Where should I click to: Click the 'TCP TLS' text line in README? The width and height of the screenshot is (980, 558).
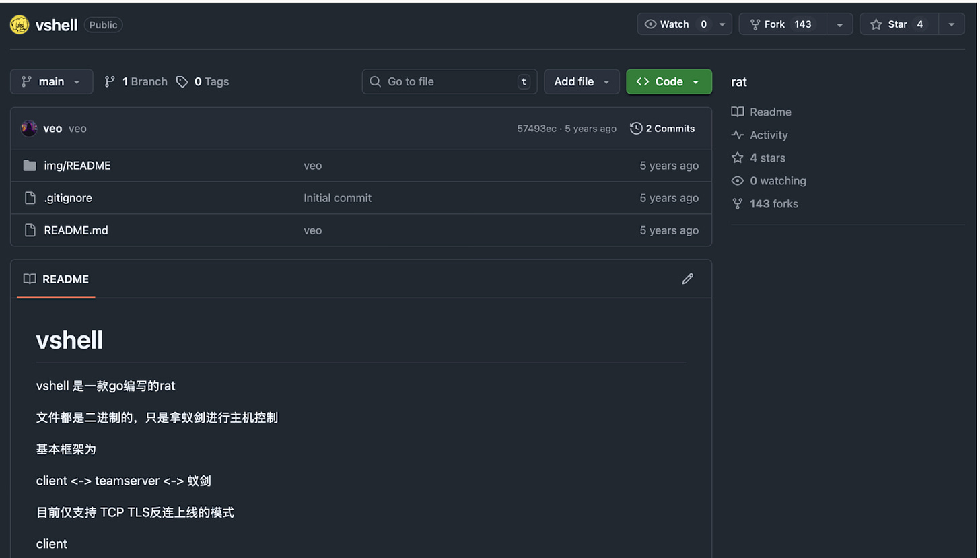click(135, 512)
